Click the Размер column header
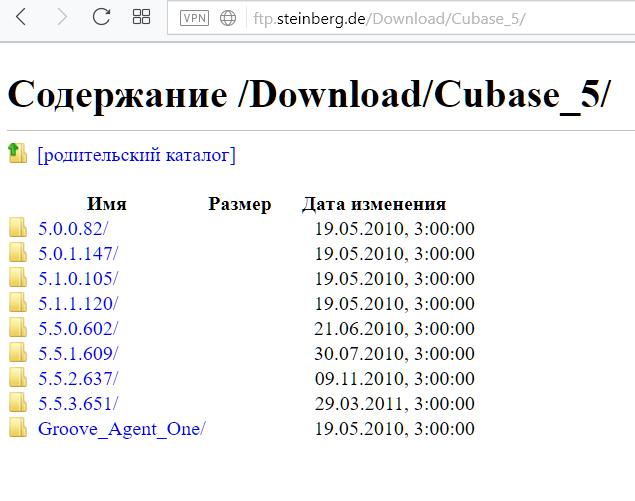Screen dimensions: 635x501 (x=240, y=204)
